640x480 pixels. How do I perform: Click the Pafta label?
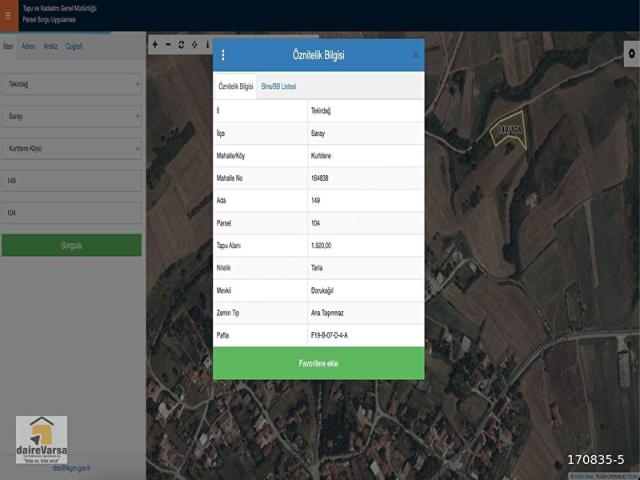(x=223, y=336)
